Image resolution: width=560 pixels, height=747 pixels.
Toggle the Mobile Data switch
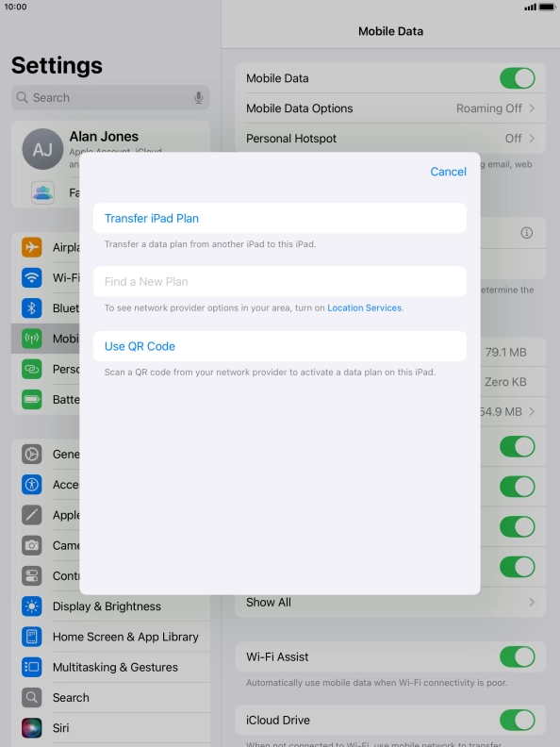click(x=518, y=78)
